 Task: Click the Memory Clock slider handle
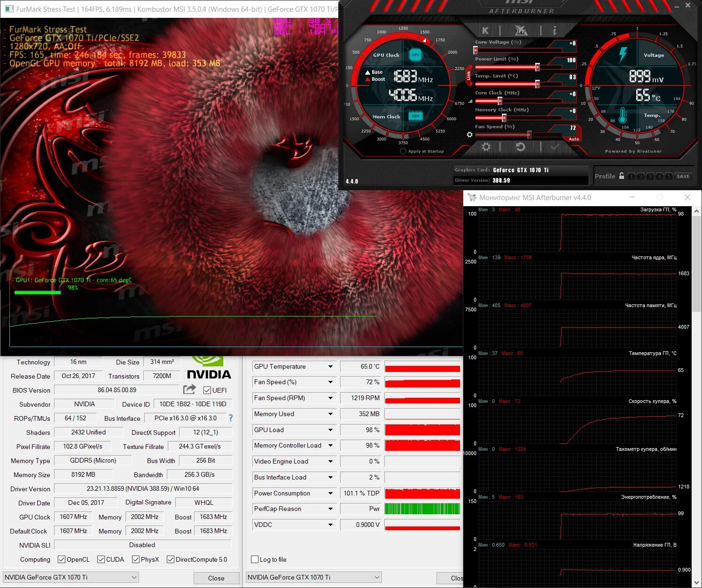coord(504,118)
